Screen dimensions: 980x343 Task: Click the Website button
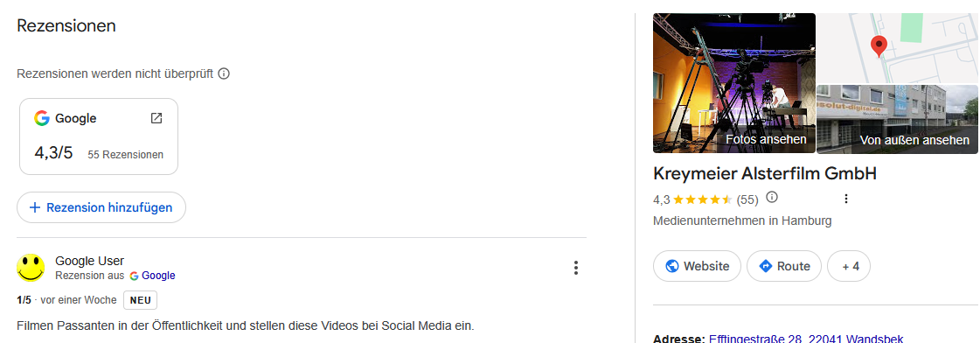click(697, 266)
